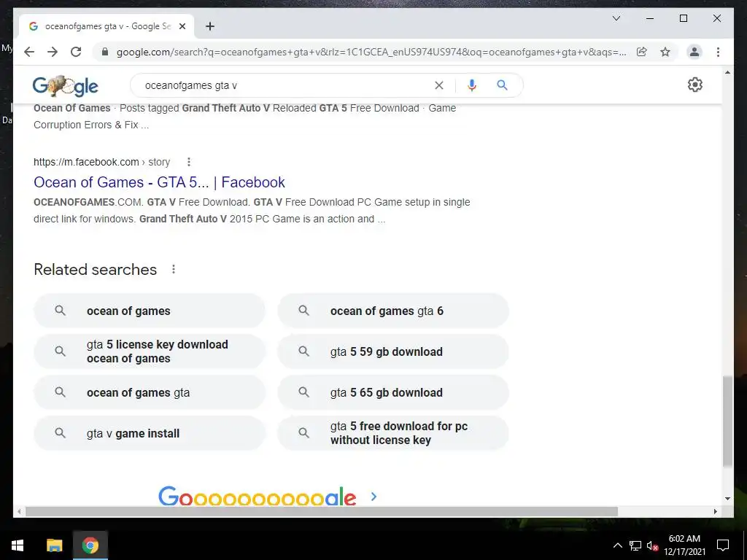Open Google quick settings gear
The height and width of the screenshot is (560, 747).
(695, 85)
